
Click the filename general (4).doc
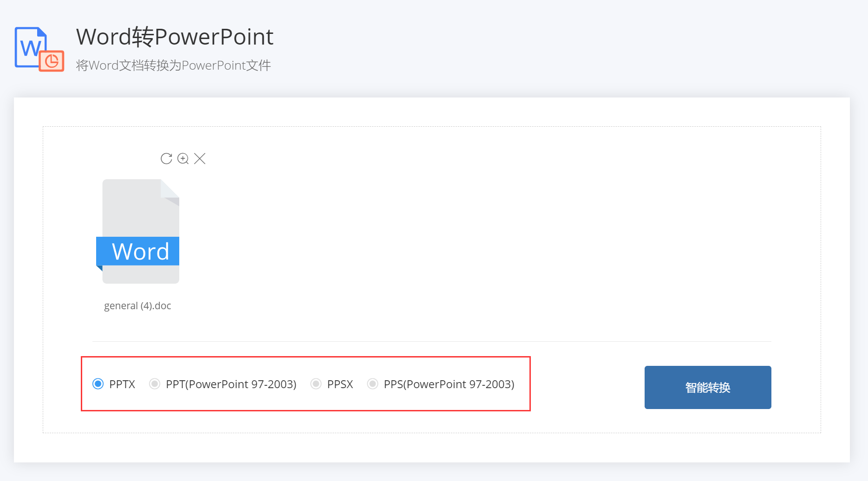(137, 305)
